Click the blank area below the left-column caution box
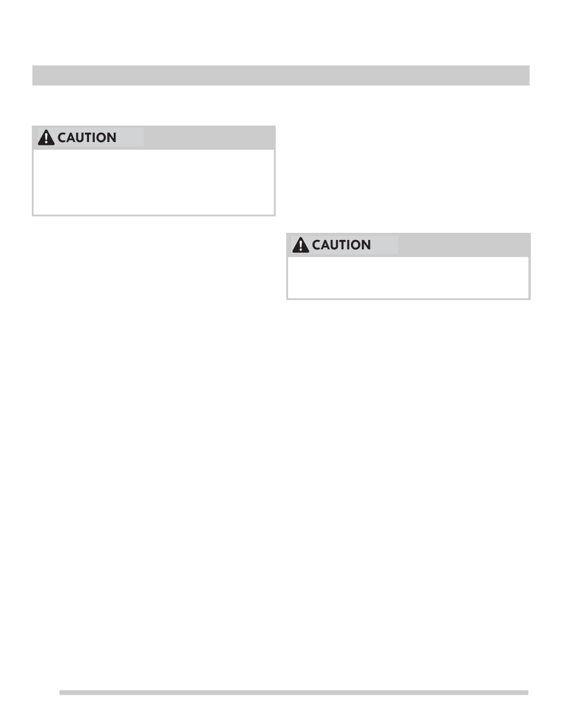562x728 pixels. [x=154, y=448]
